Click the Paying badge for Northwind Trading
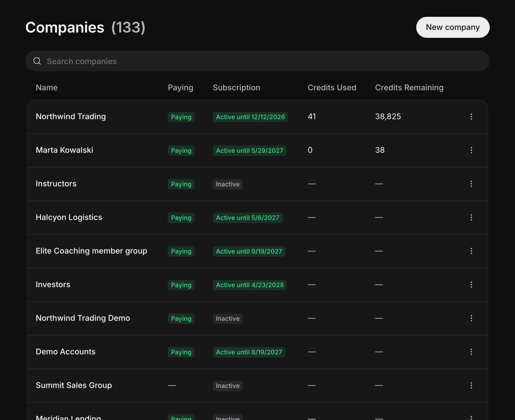This screenshot has width=515, height=420. pyautogui.click(x=181, y=117)
